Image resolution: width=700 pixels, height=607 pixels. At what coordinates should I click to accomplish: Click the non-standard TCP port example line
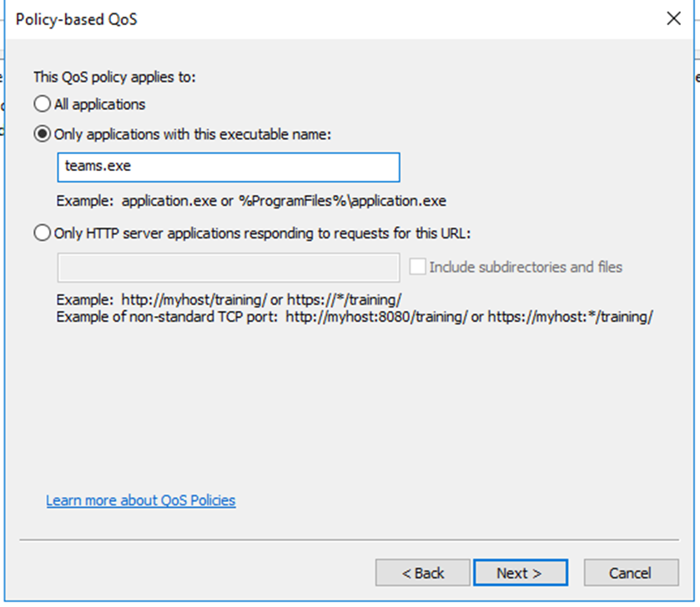tap(355, 317)
